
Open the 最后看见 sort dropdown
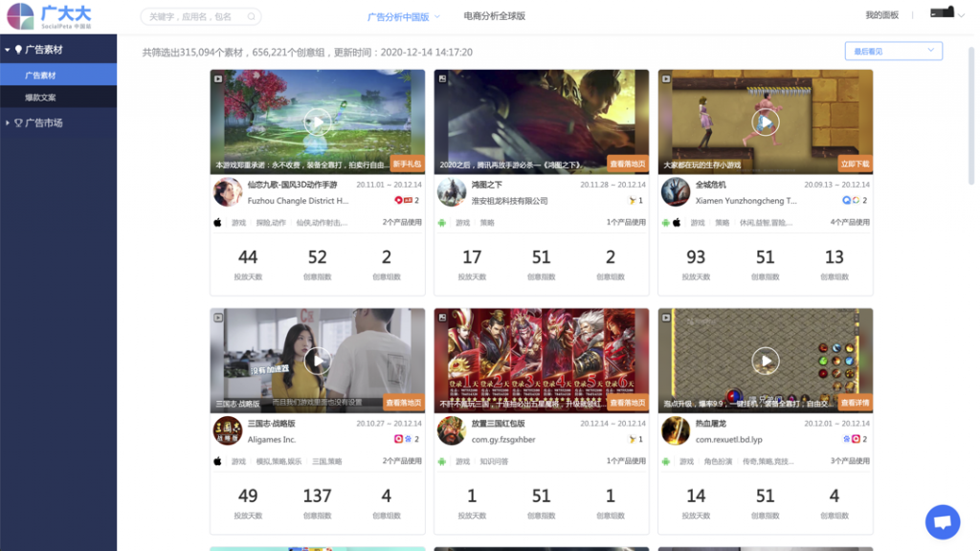click(893, 52)
